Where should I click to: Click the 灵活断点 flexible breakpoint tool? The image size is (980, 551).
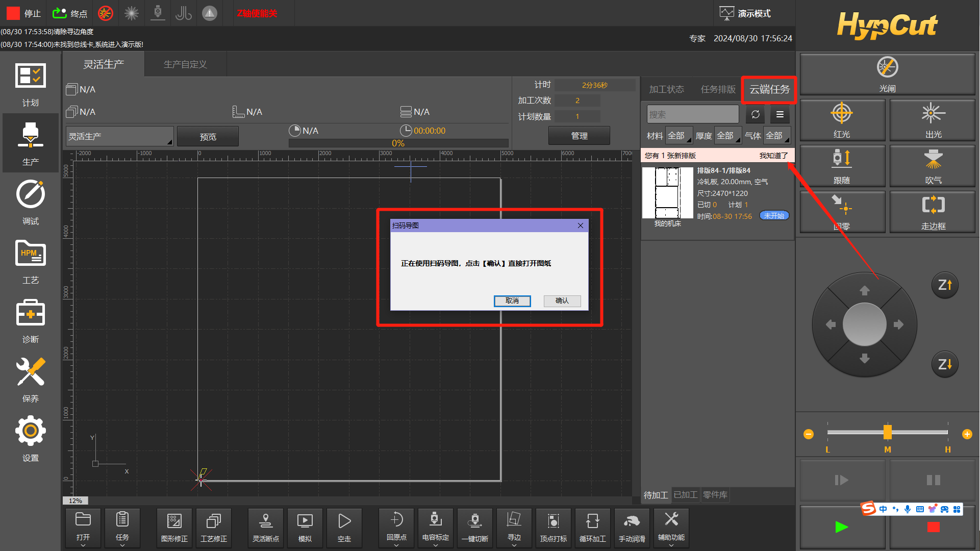(x=266, y=528)
